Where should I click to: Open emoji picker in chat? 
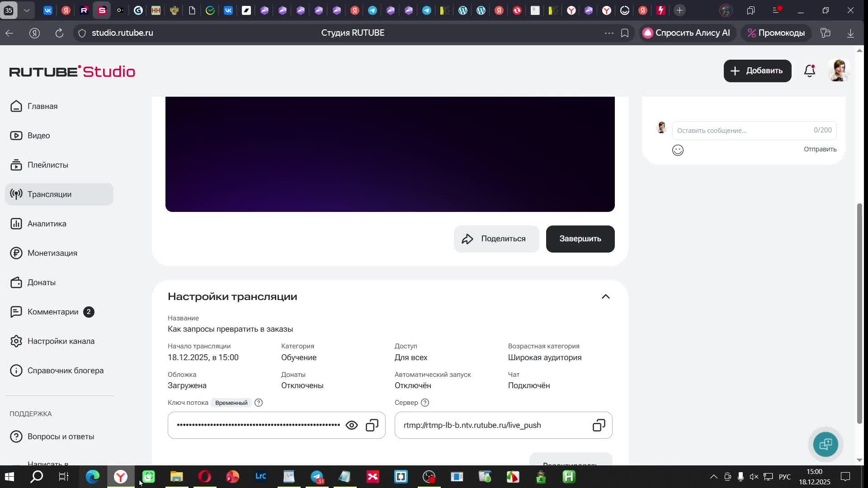(677, 150)
